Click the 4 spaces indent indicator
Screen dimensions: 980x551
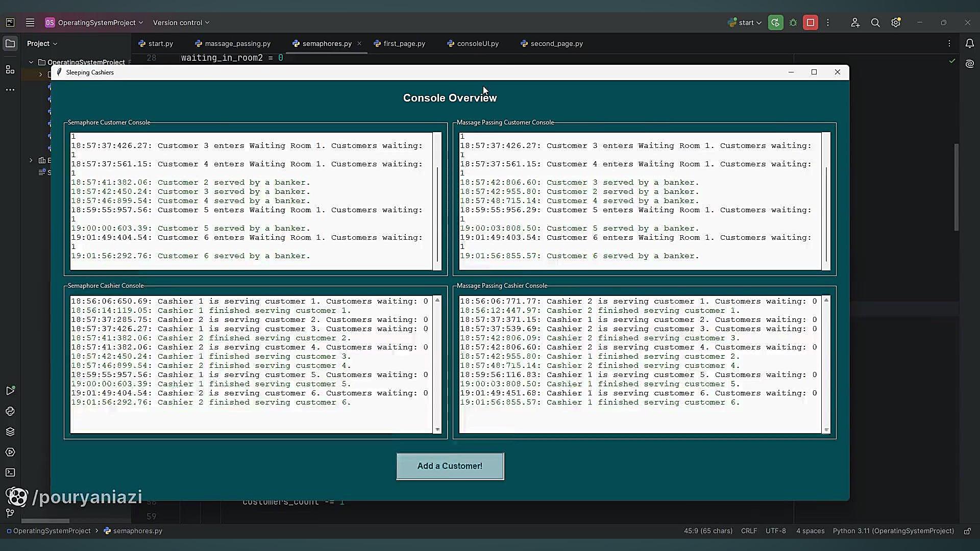[x=810, y=531]
